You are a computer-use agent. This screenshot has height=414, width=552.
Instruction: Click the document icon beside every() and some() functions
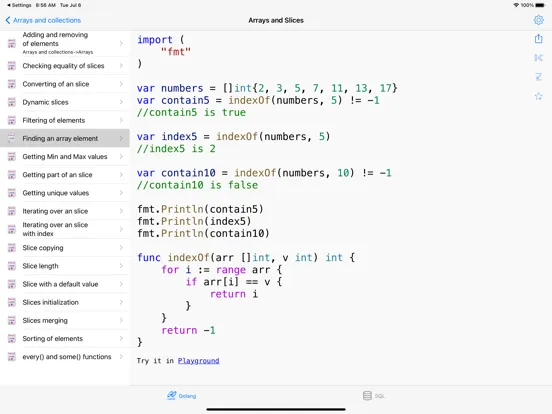(x=12, y=357)
